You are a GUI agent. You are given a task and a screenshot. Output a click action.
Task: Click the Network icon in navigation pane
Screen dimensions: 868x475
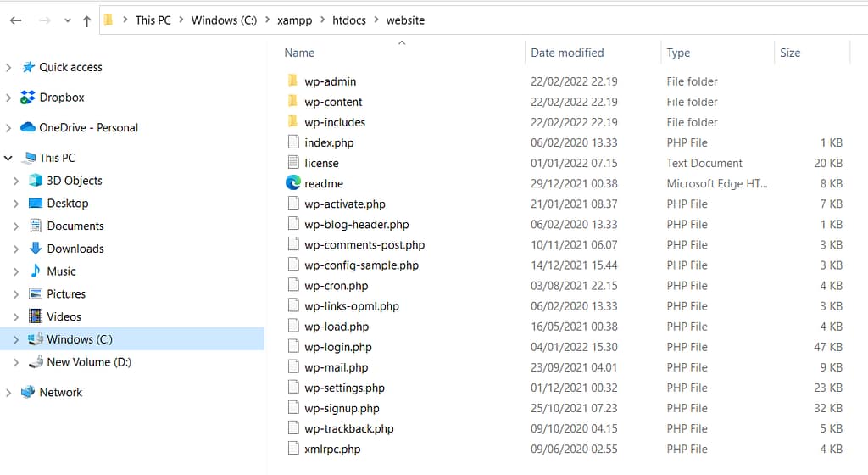28,392
